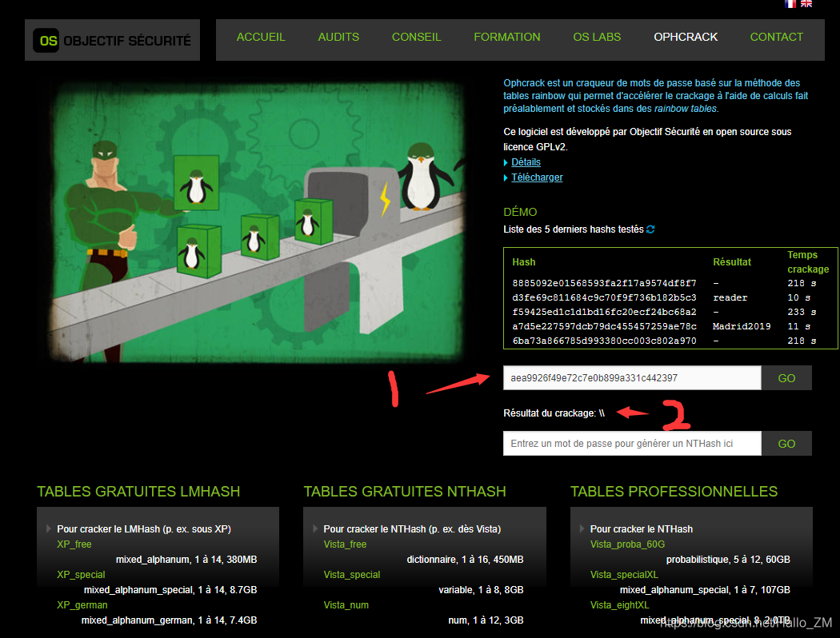Open the OPHCRACK menu item
The image size is (840, 638).
tap(686, 37)
